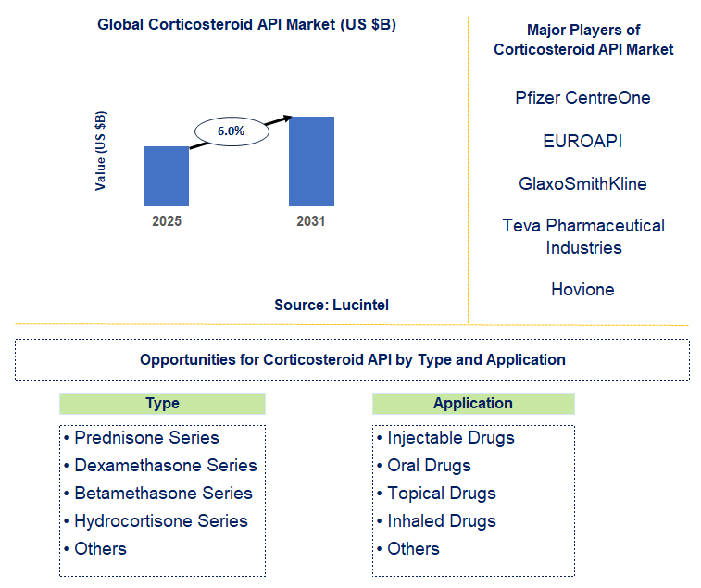Select 'Teva Pharmaceutical Industries' player name
The image size is (701, 588).
[583, 236]
